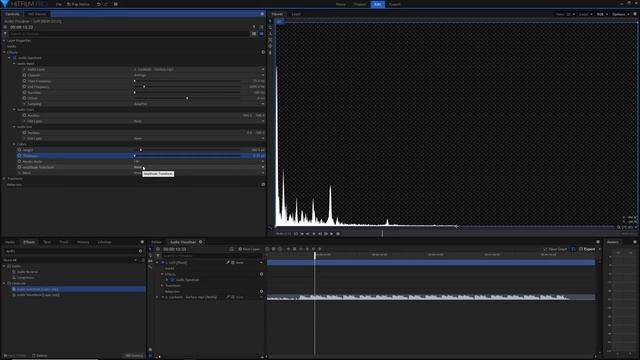640x360 pixels.
Task: Click the New Layer button
Action: pyautogui.click(x=249, y=249)
